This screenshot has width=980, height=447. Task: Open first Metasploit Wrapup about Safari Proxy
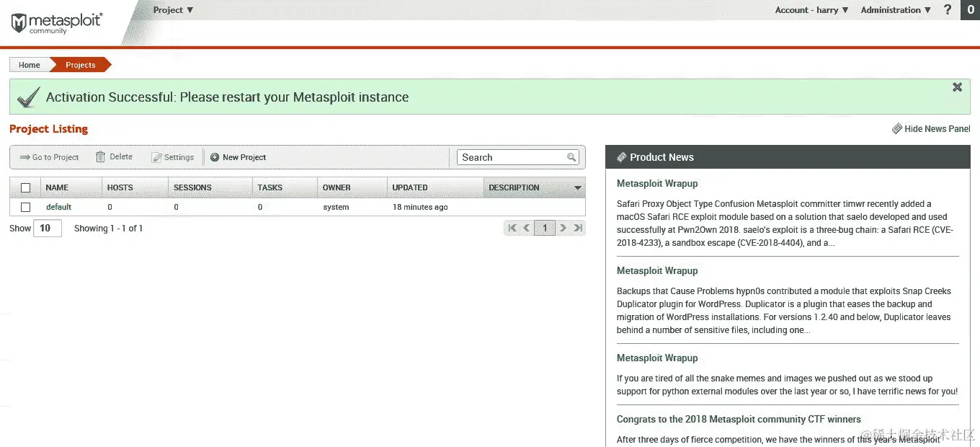(x=657, y=183)
